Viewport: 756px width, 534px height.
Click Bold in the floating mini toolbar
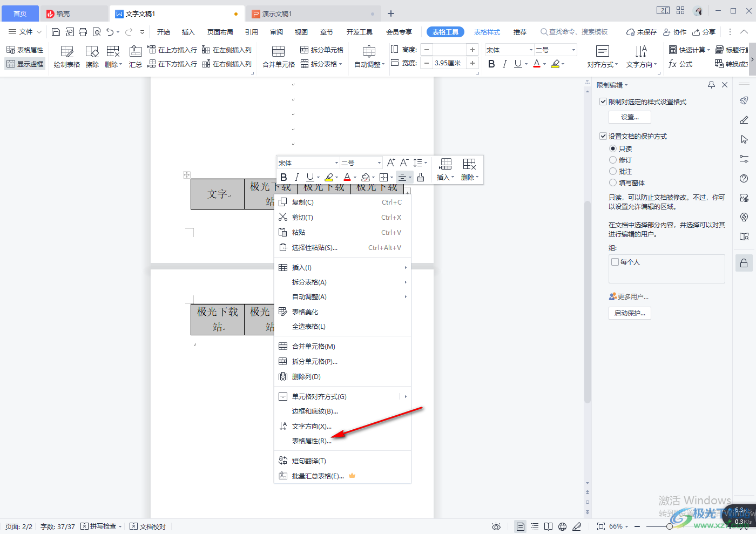pos(283,177)
